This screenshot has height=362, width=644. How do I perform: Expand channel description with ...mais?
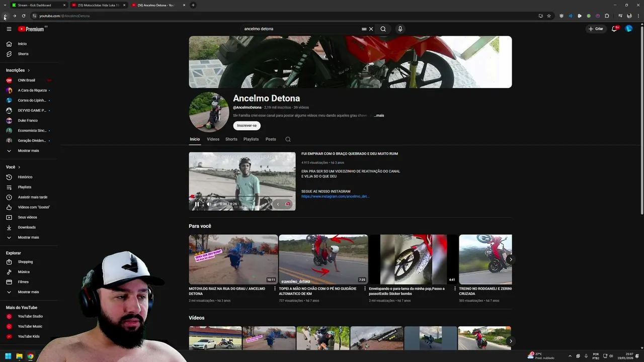click(x=379, y=116)
